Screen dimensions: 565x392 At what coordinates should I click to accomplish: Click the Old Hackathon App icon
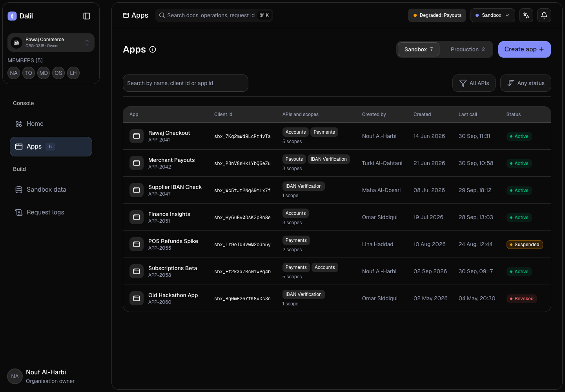coord(137,298)
